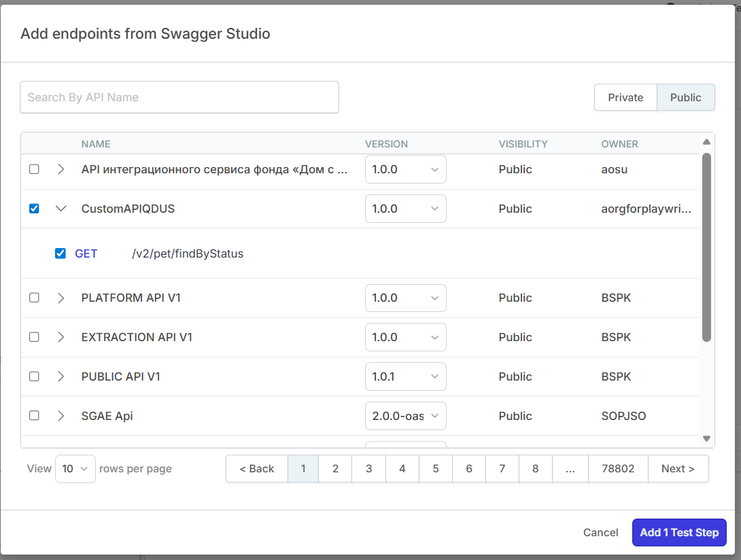Screen dimensions: 741x560
Task: Uncheck the CustomAPIQDUS checkbox
Action: tap(34, 209)
